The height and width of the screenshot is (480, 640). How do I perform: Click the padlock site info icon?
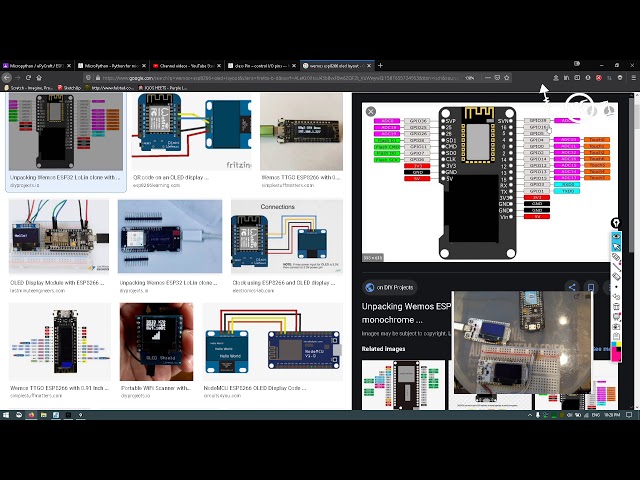[98, 78]
